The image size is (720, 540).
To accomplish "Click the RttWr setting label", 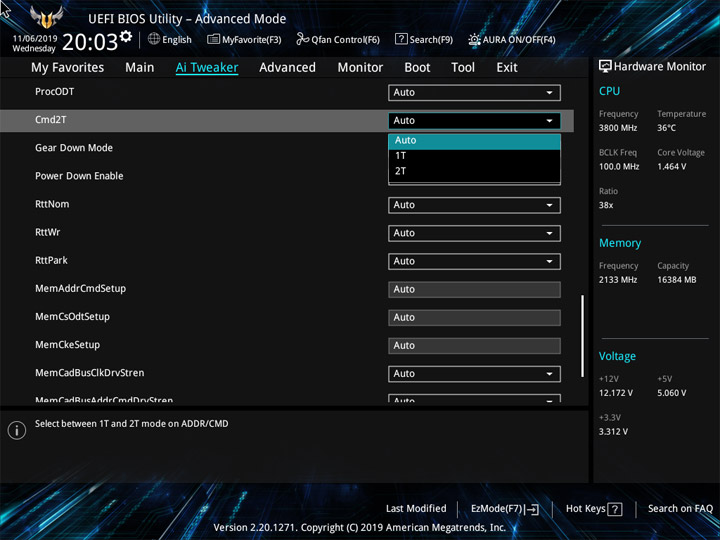I will click(x=48, y=232).
